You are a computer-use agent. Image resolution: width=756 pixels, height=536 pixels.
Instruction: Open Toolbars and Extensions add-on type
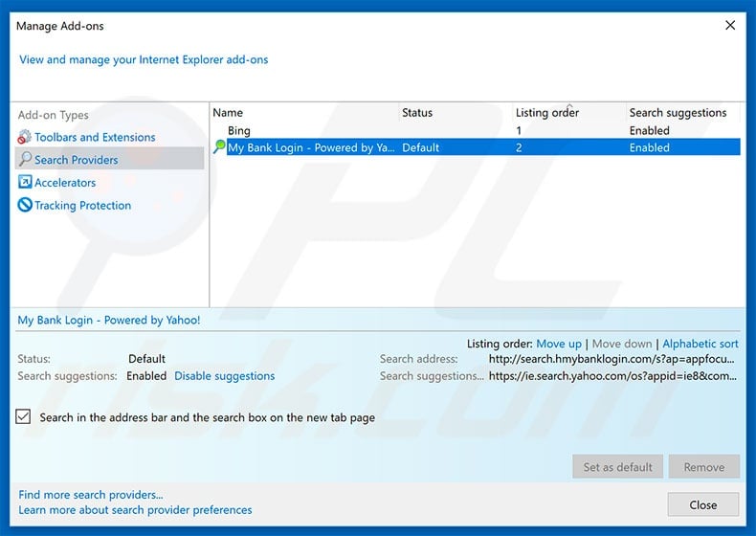click(x=95, y=137)
